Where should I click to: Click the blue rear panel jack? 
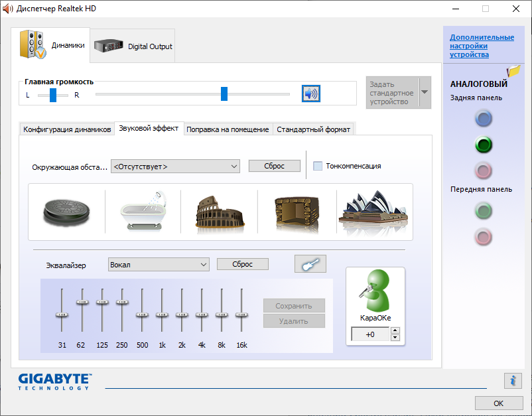click(484, 118)
